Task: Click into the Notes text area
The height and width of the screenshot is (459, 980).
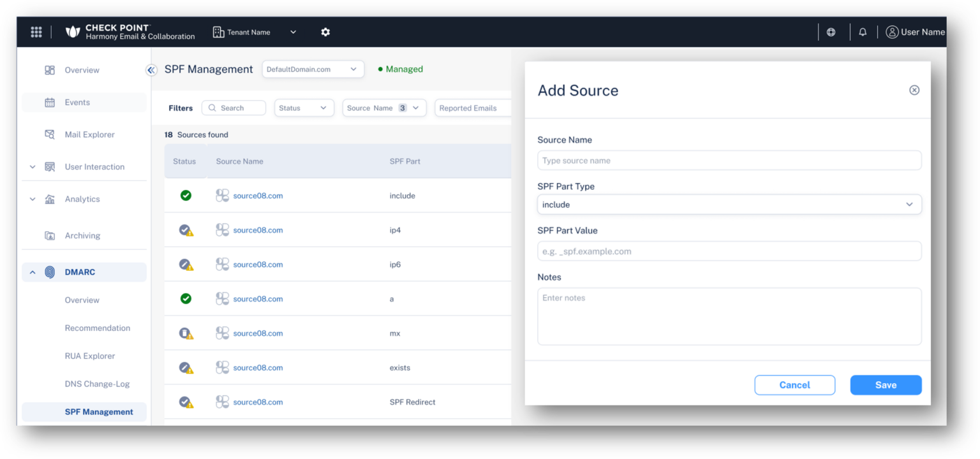Action: (x=729, y=316)
